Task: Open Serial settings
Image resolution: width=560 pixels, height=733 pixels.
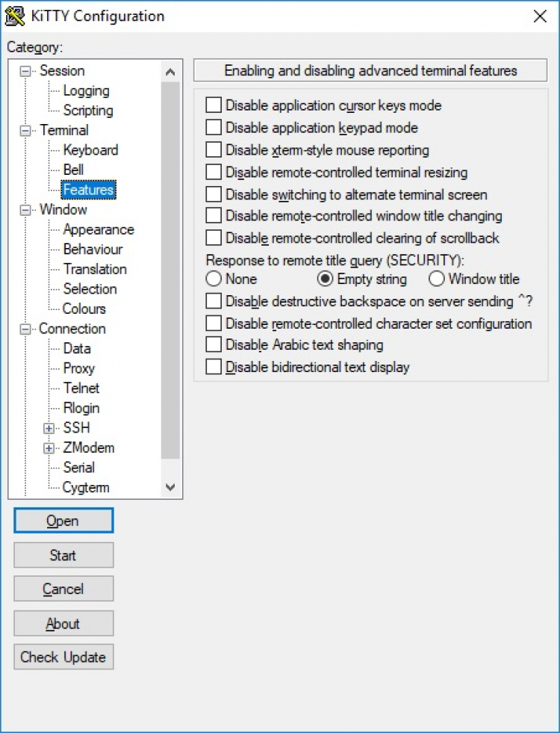Action: tap(78, 468)
